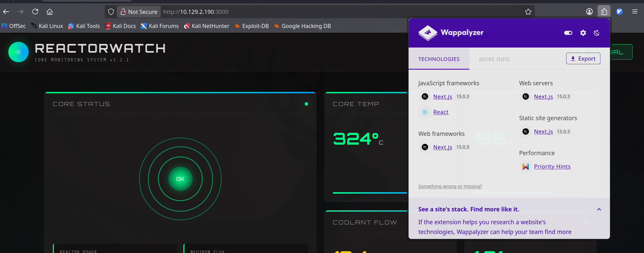This screenshot has height=253, width=644.
Task: Open the Kali Forums bookmark
Action: [x=160, y=26]
